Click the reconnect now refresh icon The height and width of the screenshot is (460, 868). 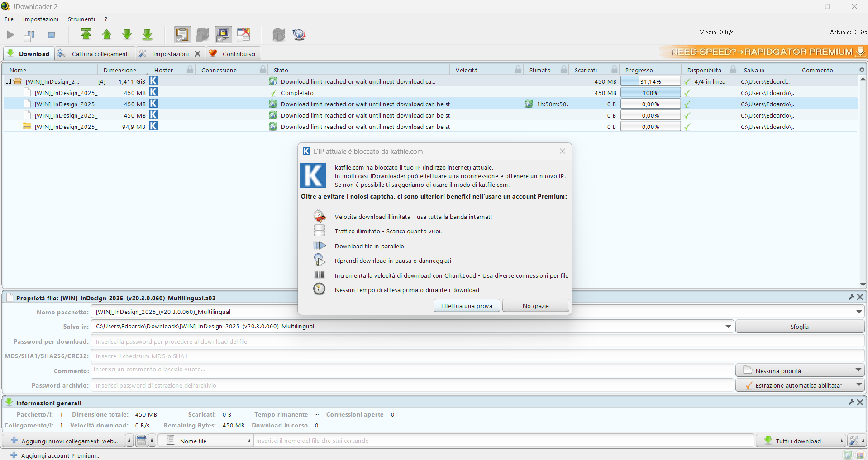pos(279,34)
